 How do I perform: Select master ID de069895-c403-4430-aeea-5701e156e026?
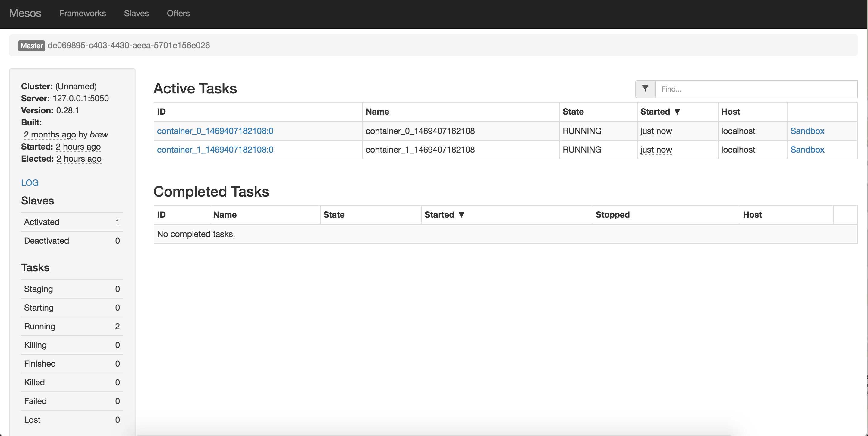[129, 46]
